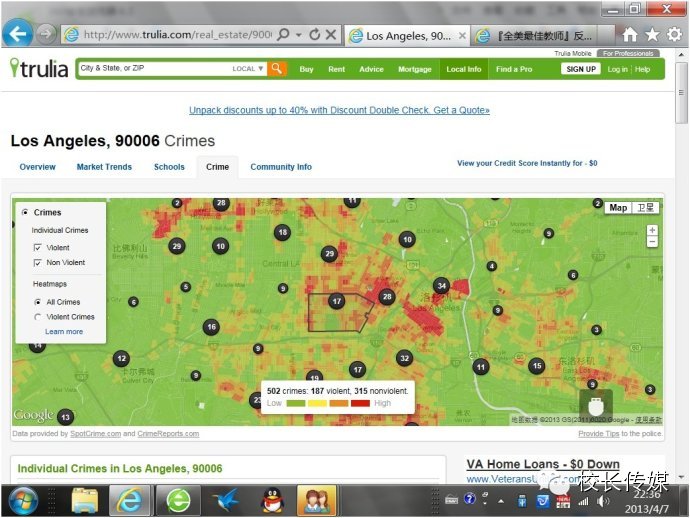This screenshot has width=690, height=518.
Task: Click the volume speaker tray icon
Action: point(603,501)
